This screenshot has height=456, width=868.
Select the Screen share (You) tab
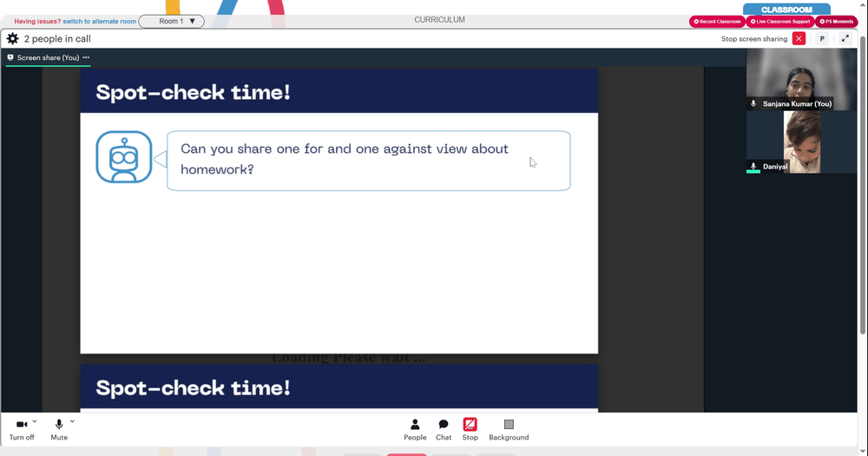point(48,57)
